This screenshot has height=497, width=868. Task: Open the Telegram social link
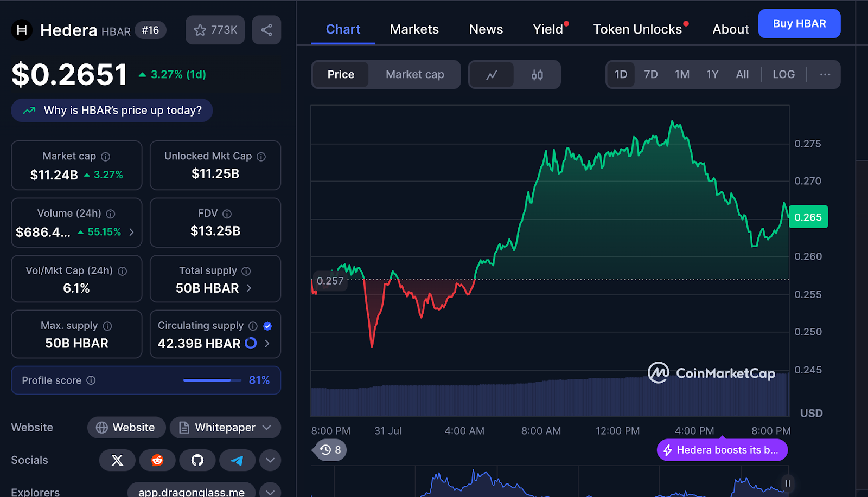pyautogui.click(x=237, y=460)
